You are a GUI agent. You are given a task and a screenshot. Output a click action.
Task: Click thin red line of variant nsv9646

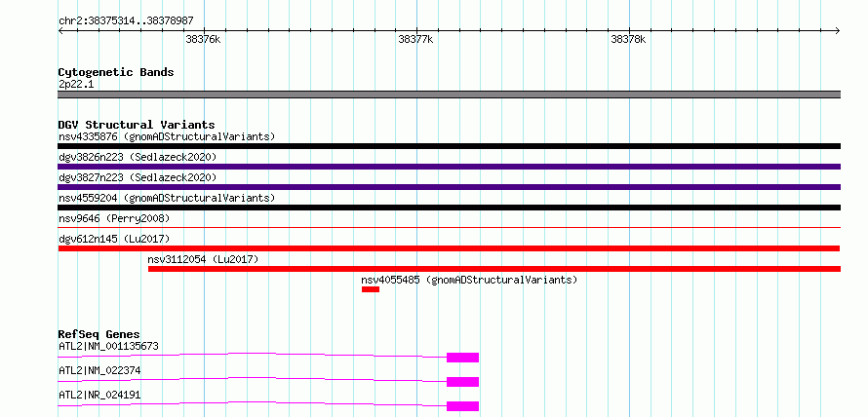click(449, 227)
